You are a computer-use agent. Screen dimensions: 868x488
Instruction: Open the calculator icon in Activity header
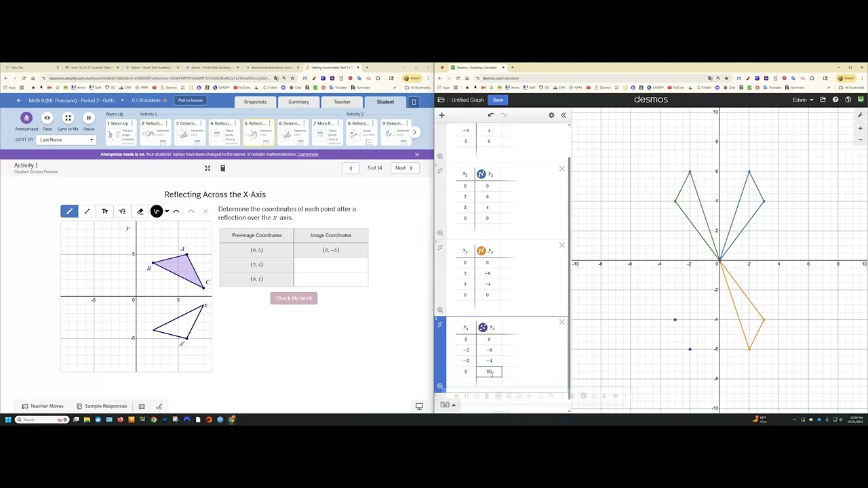(222, 168)
